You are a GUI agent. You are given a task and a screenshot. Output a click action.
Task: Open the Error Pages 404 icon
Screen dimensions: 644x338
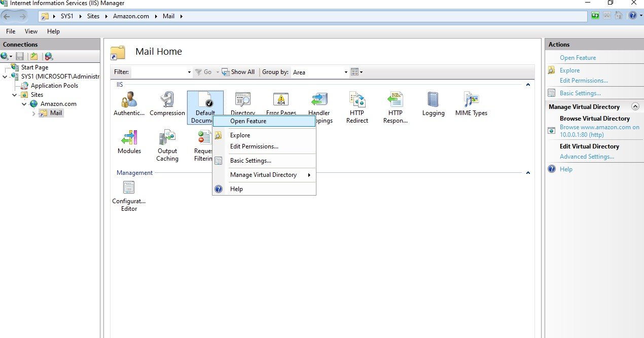(281, 104)
